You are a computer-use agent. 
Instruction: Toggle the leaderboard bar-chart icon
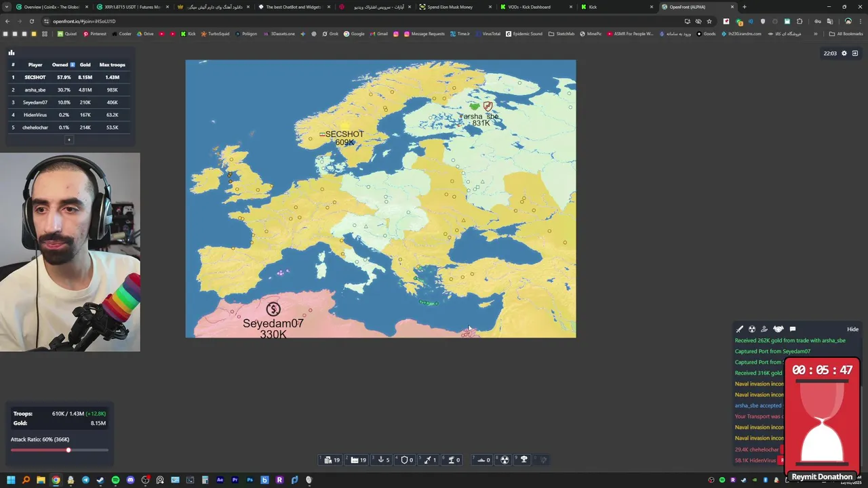click(12, 52)
